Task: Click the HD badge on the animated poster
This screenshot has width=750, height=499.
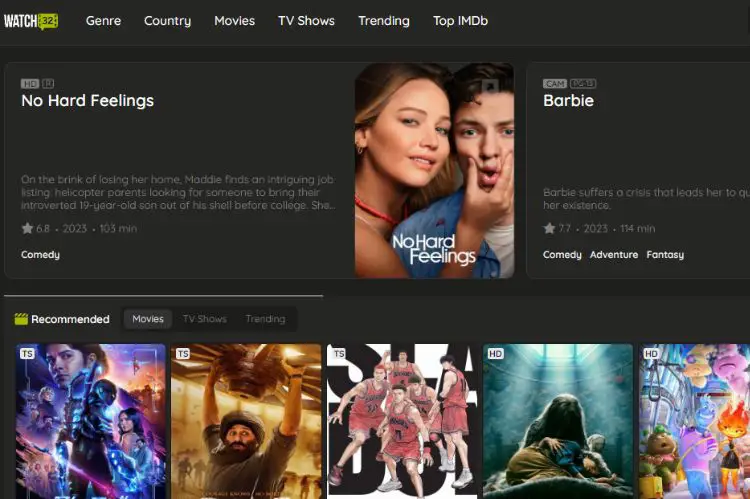Action: (x=651, y=354)
